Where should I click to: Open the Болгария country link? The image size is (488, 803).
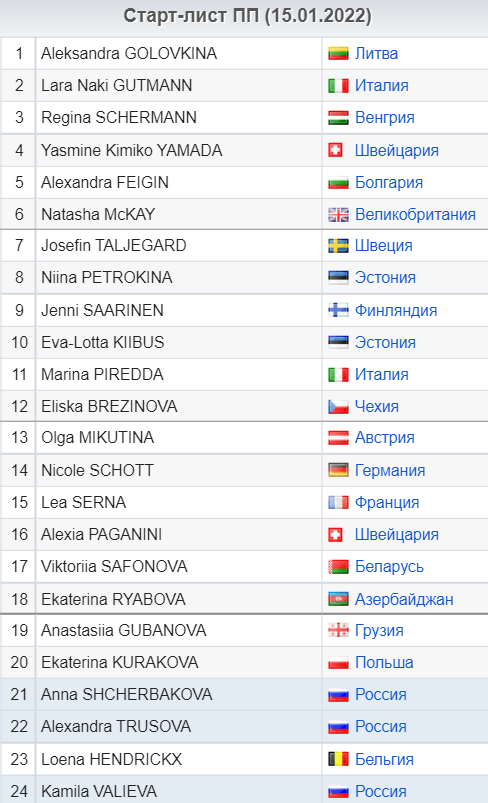389,182
